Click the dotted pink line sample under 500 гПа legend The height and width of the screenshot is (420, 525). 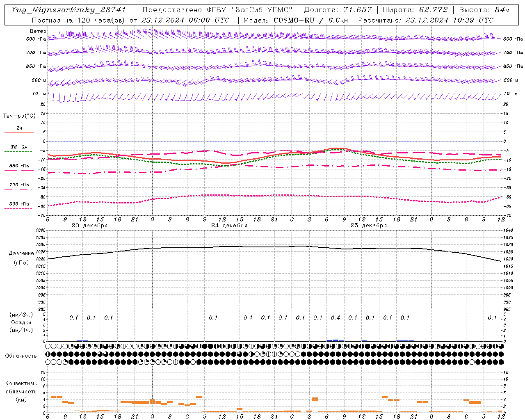[19, 208]
